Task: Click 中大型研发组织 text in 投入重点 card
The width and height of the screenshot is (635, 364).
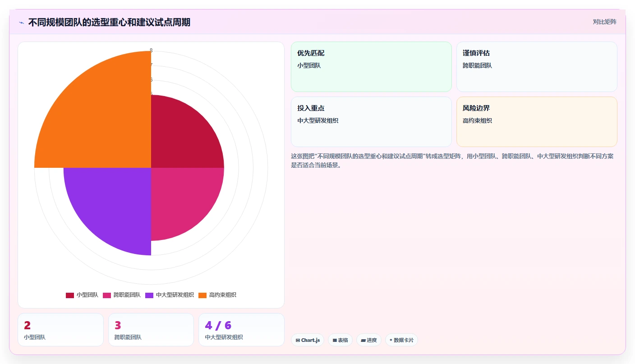Action: (318, 120)
